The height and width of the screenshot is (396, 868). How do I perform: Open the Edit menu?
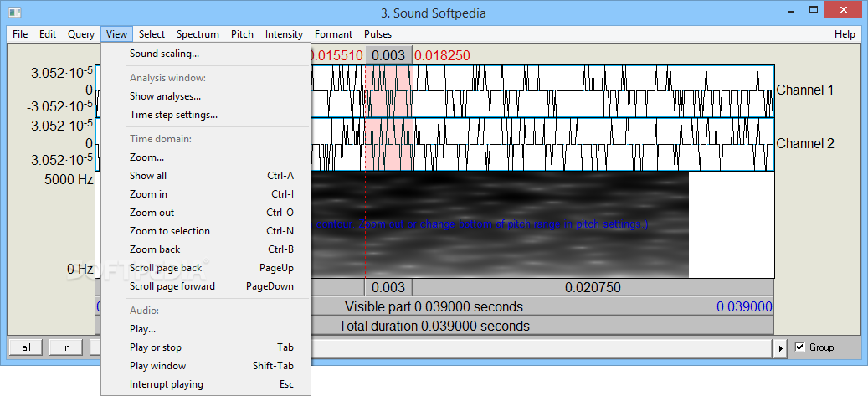tap(48, 34)
